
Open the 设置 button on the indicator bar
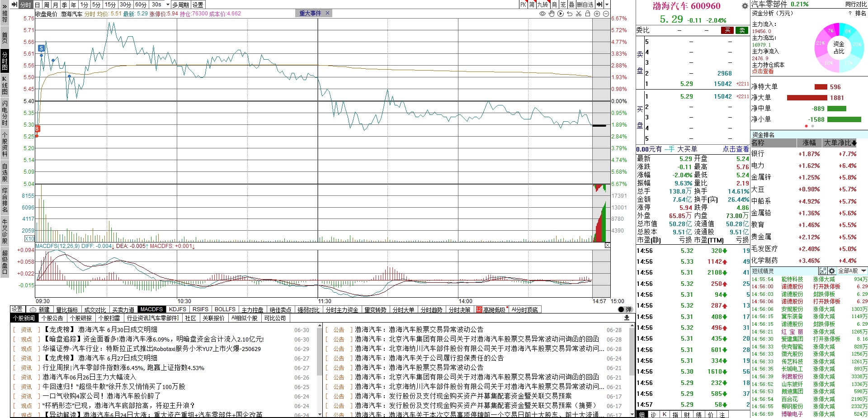pos(17,309)
